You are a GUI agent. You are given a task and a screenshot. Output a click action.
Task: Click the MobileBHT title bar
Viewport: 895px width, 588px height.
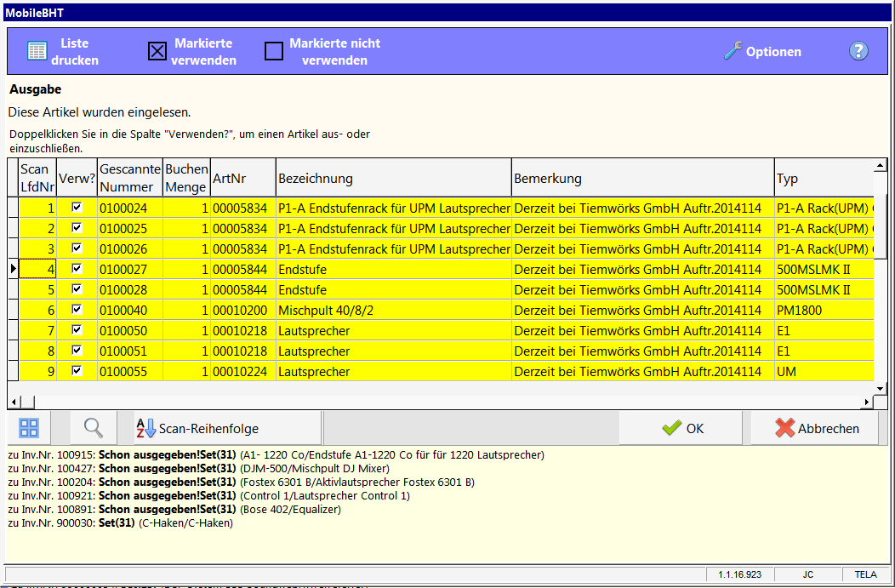[x=447, y=13]
